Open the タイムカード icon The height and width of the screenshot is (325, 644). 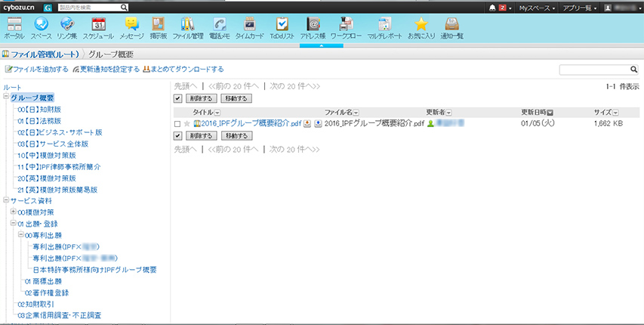coord(249,24)
